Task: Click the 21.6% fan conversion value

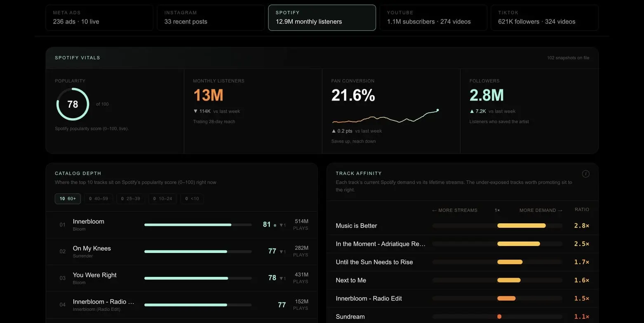Action: tap(353, 95)
